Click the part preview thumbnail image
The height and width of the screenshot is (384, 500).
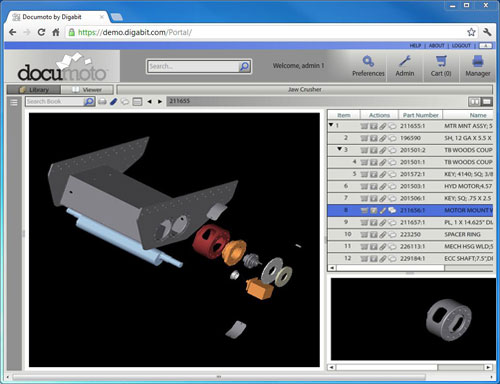(x=449, y=319)
